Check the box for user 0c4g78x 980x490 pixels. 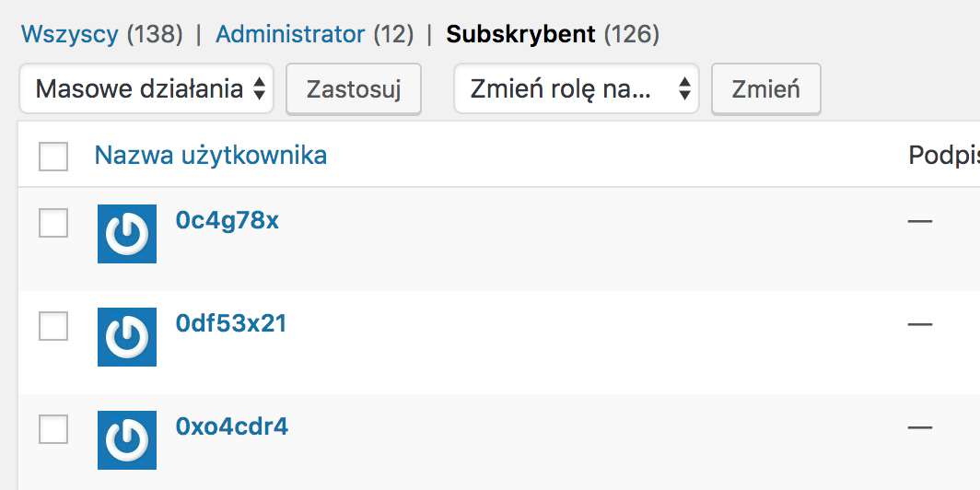[53, 223]
